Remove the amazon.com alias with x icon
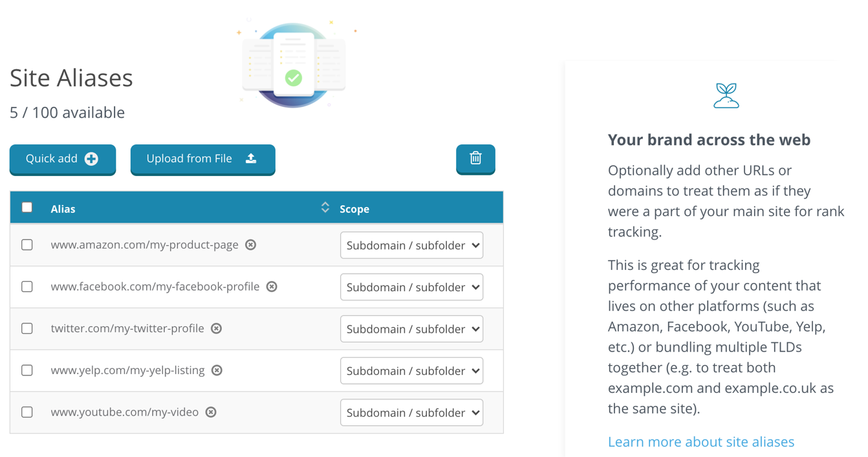Screen dimensions: 868x457 point(251,245)
